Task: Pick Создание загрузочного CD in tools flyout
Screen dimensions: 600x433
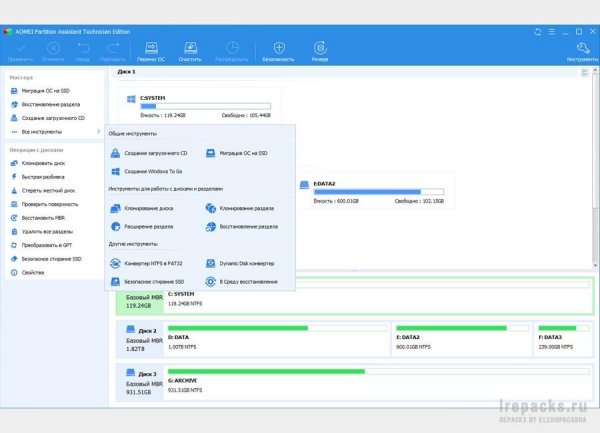Action: (149, 153)
